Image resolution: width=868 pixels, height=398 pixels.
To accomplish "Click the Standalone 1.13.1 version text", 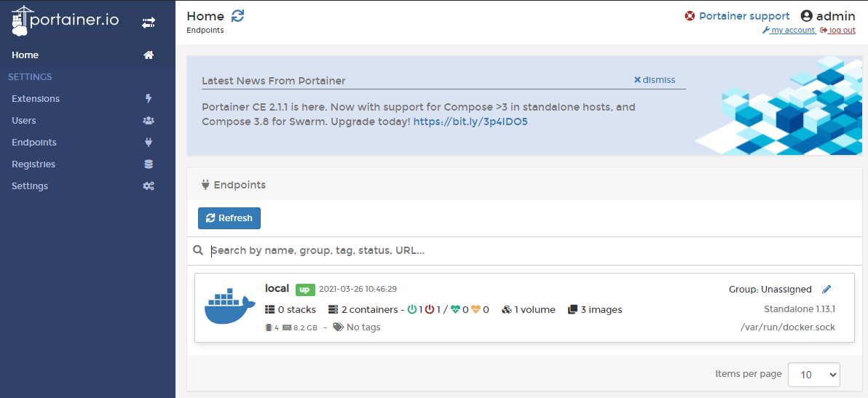I will (x=800, y=309).
